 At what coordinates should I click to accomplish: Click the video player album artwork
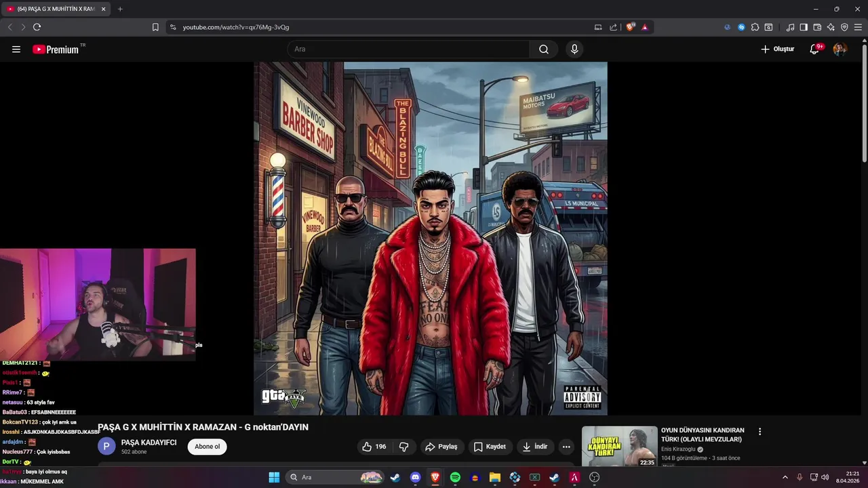coord(431,239)
